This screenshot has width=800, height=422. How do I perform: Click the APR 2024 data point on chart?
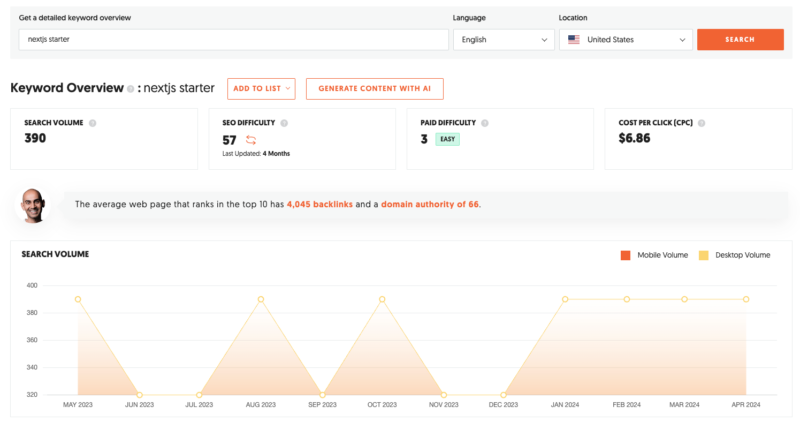(746, 300)
